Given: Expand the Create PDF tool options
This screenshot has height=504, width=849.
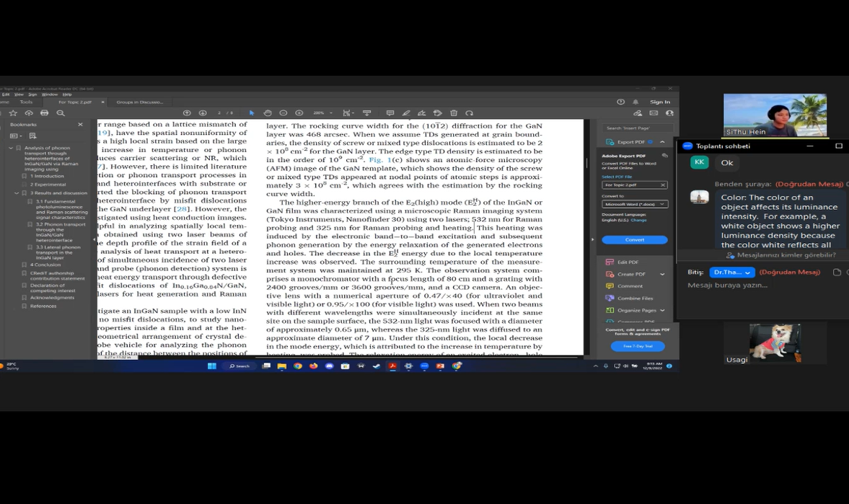Looking at the screenshot, I should pos(662,274).
